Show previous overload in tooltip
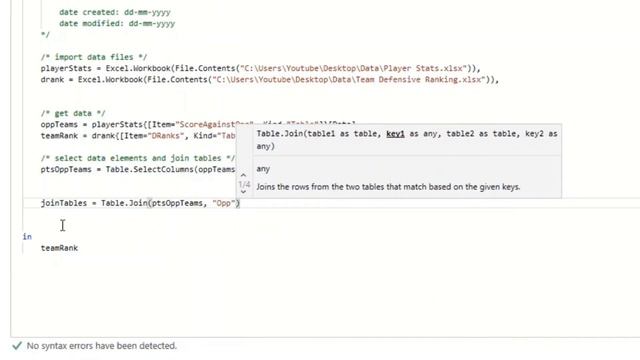 (243, 175)
